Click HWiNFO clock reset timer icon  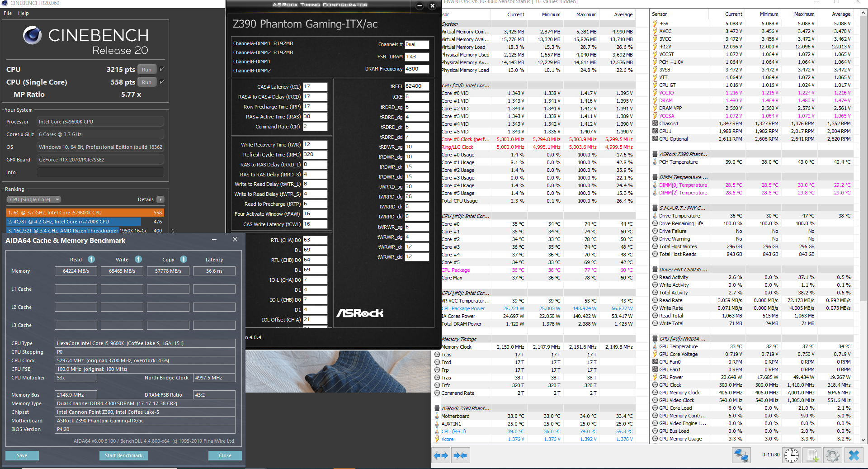point(791,455)
